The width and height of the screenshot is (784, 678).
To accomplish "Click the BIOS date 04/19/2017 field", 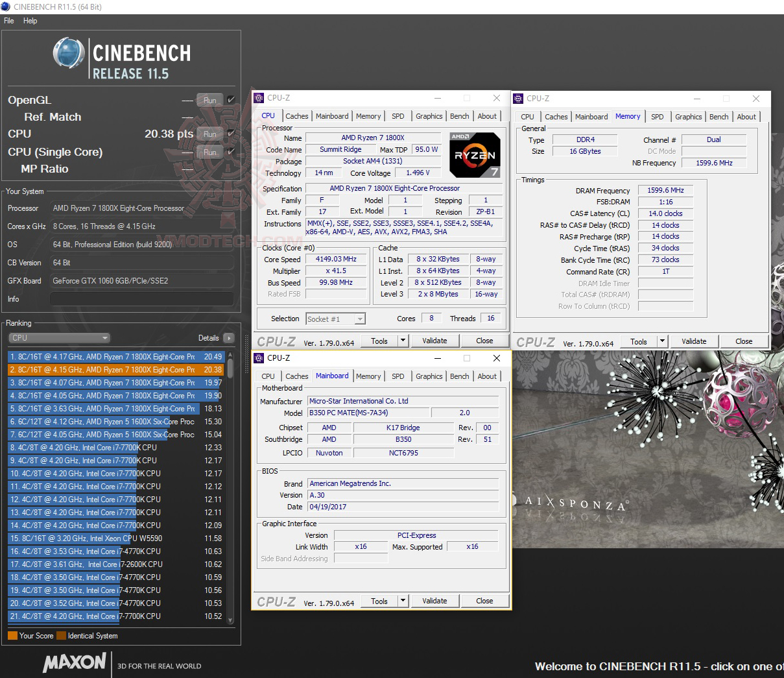I will click(x=403, y=507).
